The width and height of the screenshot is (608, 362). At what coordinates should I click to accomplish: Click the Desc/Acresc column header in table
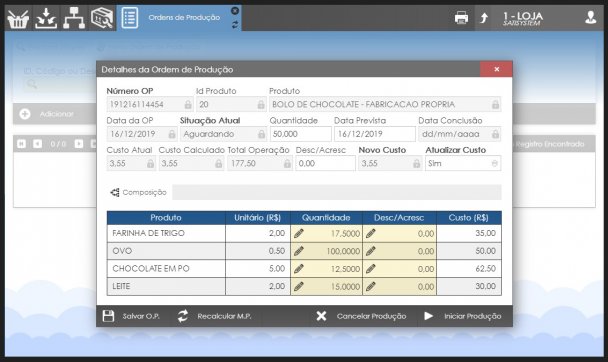[x=399, y=218]
